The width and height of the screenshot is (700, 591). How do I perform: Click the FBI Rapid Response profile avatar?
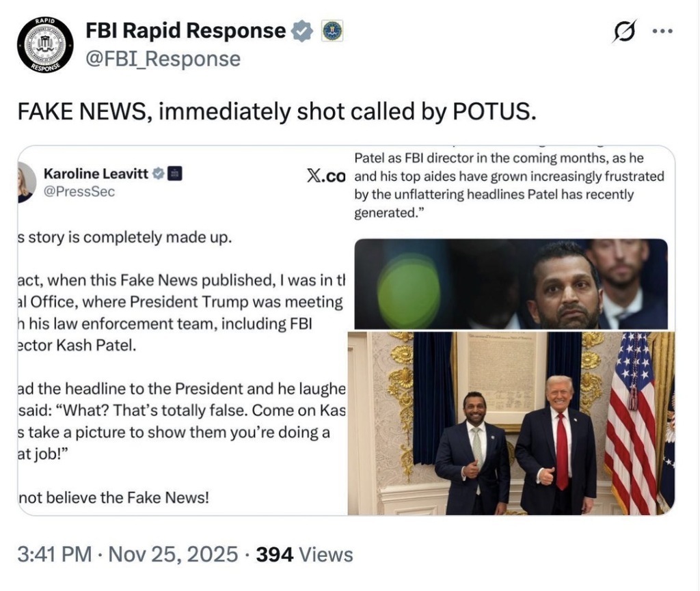45,44
